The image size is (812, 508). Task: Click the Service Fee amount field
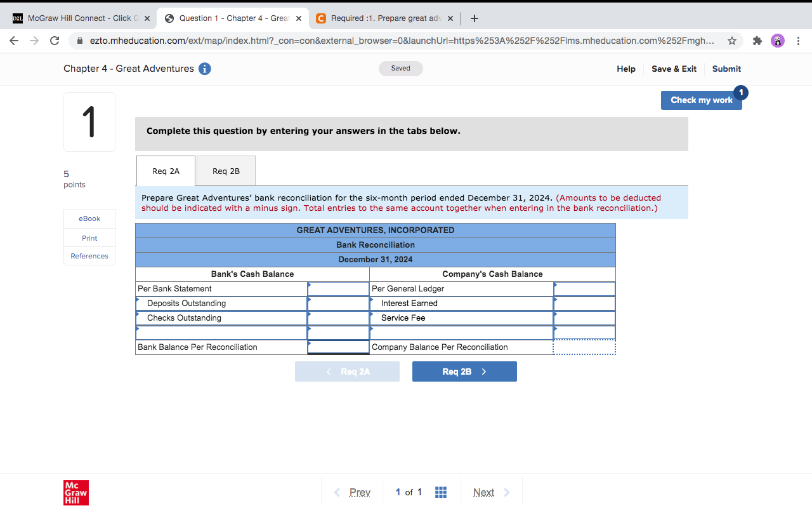click(584, 318)
